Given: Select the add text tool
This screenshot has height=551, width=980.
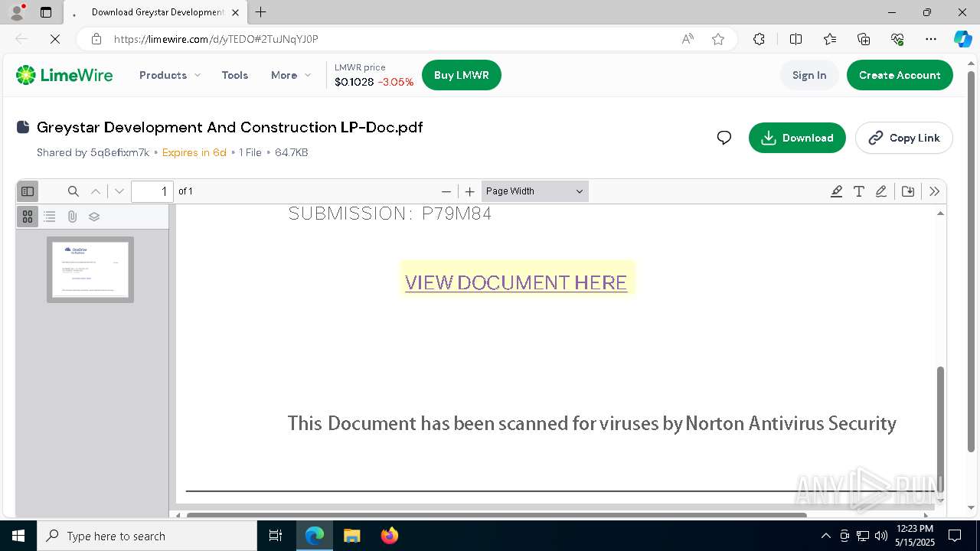Looking at the screenshot, I should pos(859,191).
